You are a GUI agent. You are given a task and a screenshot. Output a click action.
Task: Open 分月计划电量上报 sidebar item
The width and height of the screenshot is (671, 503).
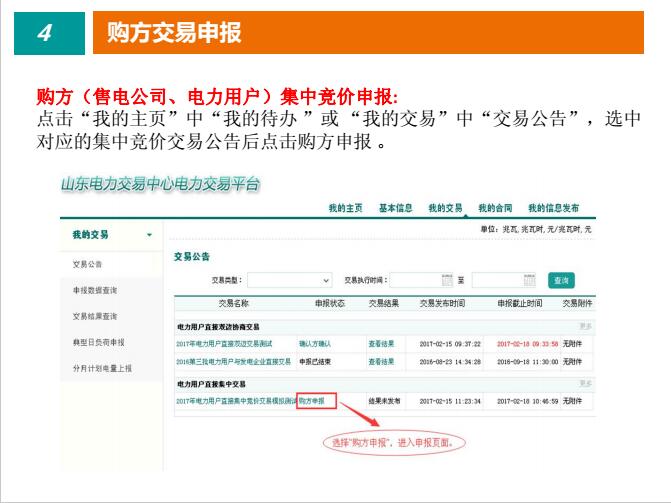pyautogui.click(x=101, y=368)
